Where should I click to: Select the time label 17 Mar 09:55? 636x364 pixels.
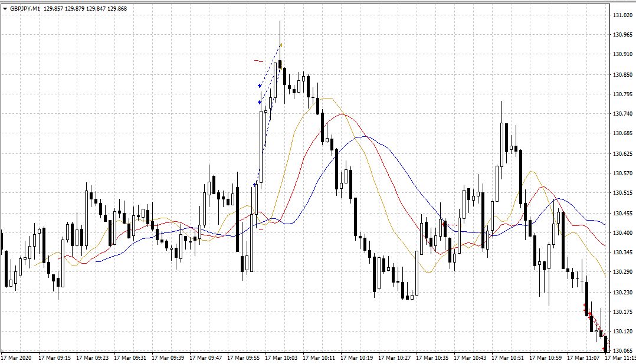click(243, 358)
